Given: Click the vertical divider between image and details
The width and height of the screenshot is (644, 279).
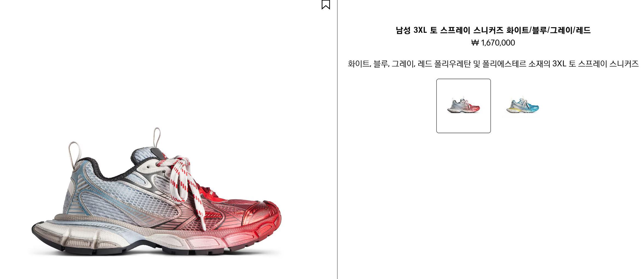Looking at the screenshot, I should [x=337, y=139].
